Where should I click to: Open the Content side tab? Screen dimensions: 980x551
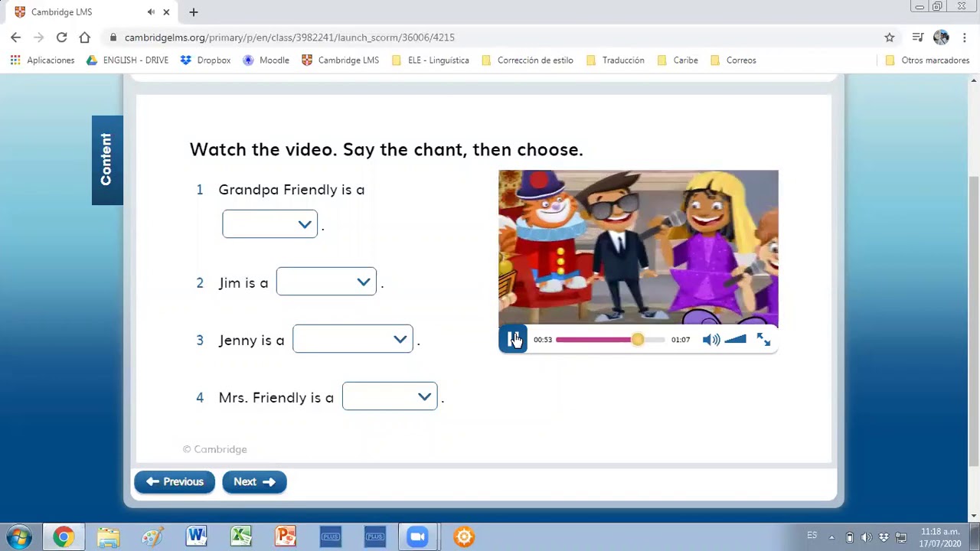click(107, 160)
